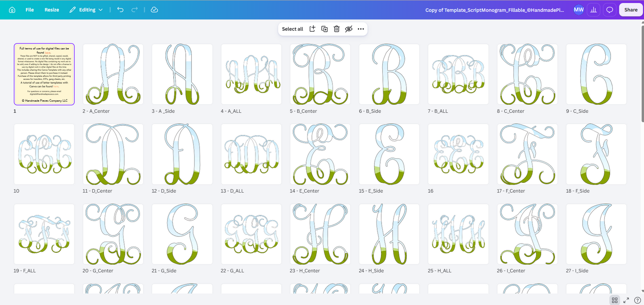Image resolution: width=644 pixels, height=305 pixels.
Task: Open the MW user avatar
Action: pyautogui.click(x=578, y=10)
